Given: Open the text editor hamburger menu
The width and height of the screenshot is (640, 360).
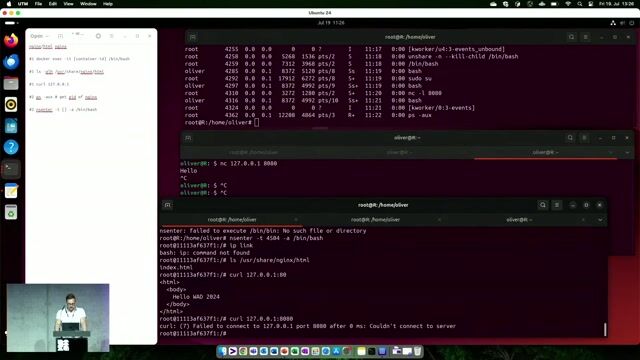Looking at the screenshot, I should click(x=111, y=36).
